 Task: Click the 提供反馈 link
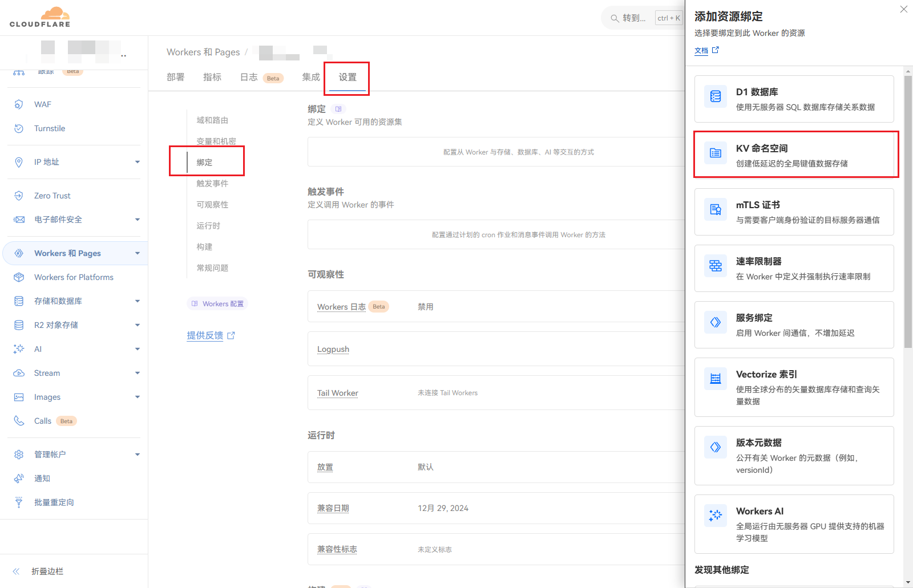tap(205, 335)
